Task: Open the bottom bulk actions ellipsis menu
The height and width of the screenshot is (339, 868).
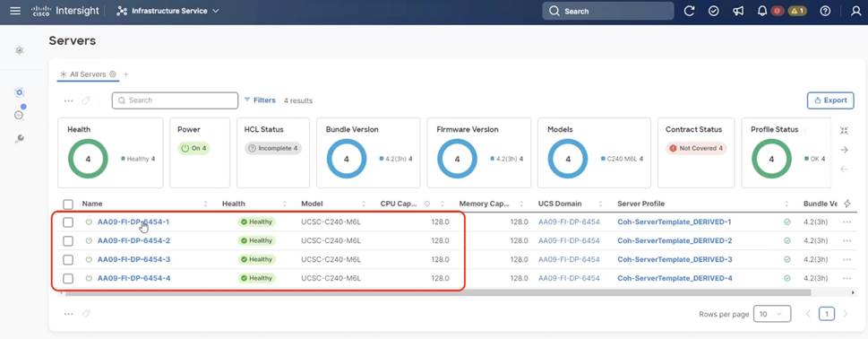Action: pyautogui.click(x=69, y=314)
